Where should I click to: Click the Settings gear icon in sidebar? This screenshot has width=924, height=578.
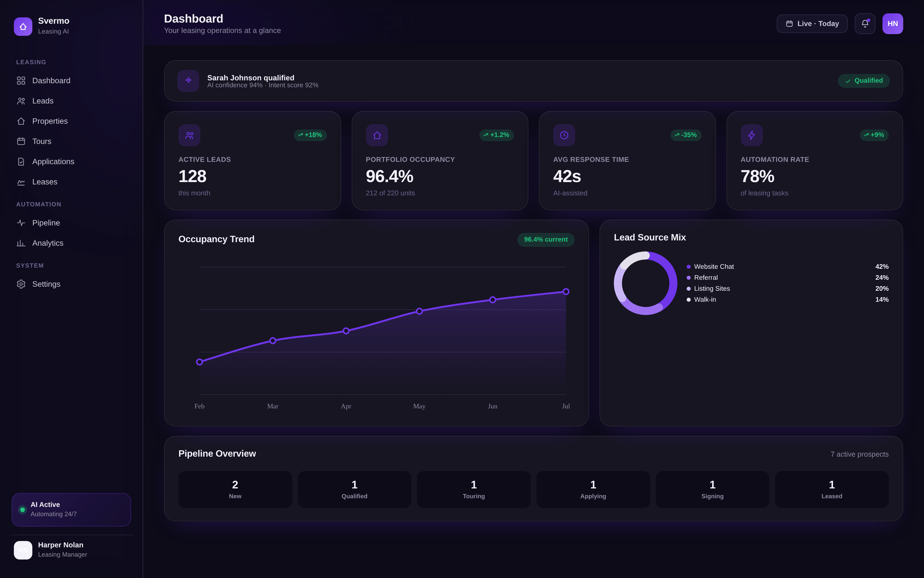21,284
